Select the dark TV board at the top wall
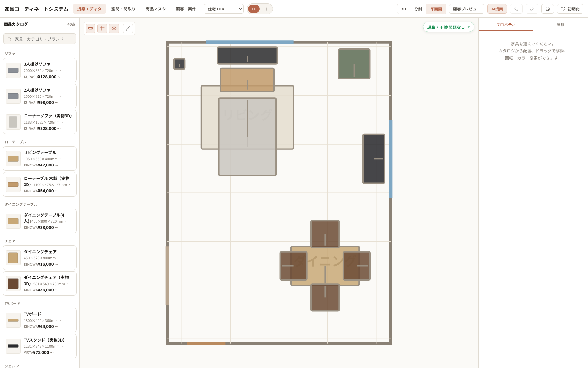Image resolution: width=588 pixels, height=368 pixels. [247, 56]
